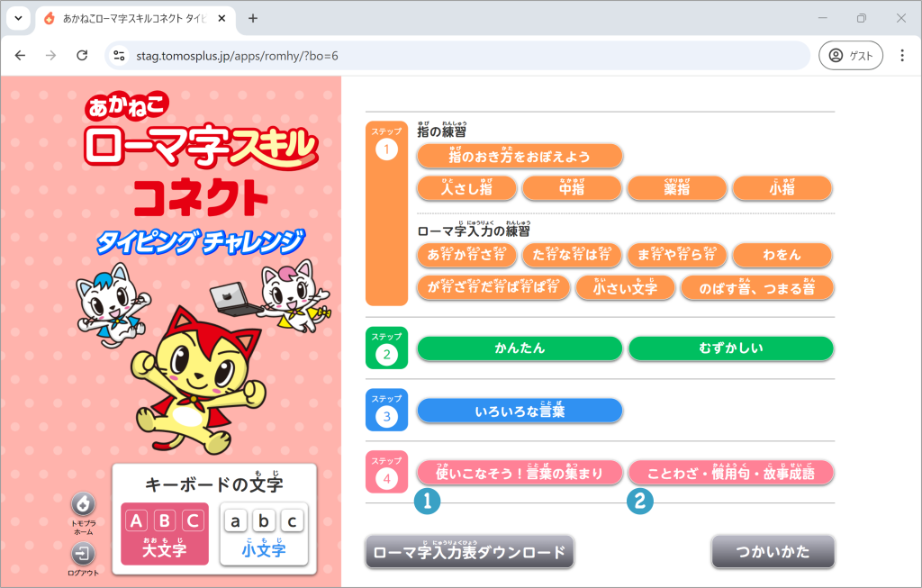The width and height of the screenshot is (922, 588).
Task: Click the ステップ 4 pink badge
Action: click(x=386, y=472)
